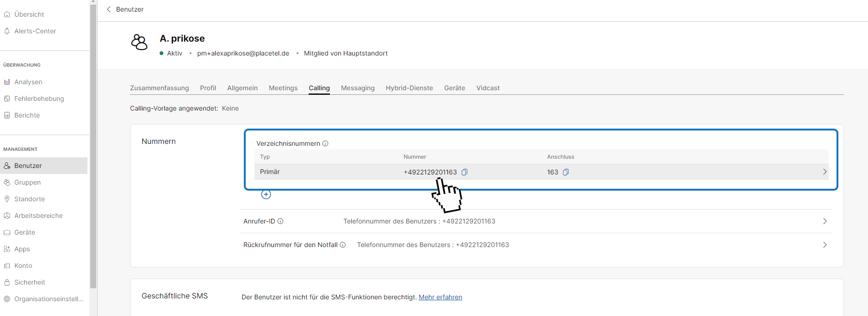The height and width of the screenshot is (316, 868).
Task: Switch to the Meetings tab
Action: pos(283,88)
